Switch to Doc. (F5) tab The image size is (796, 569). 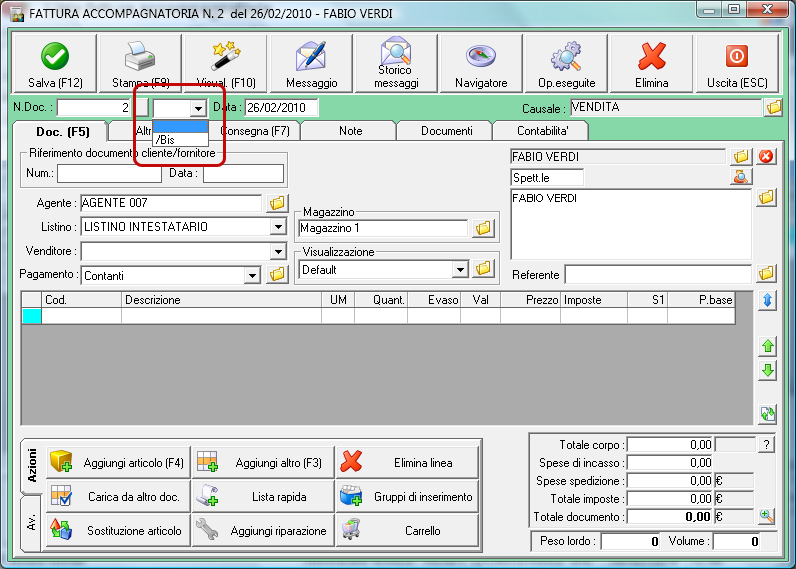point(61,131)
